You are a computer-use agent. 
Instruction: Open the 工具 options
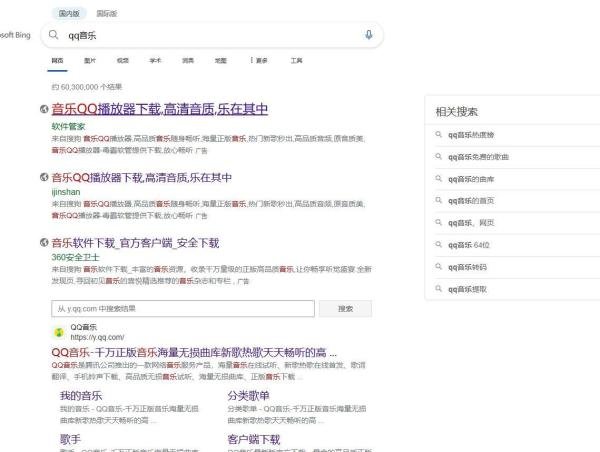[297, 60]
